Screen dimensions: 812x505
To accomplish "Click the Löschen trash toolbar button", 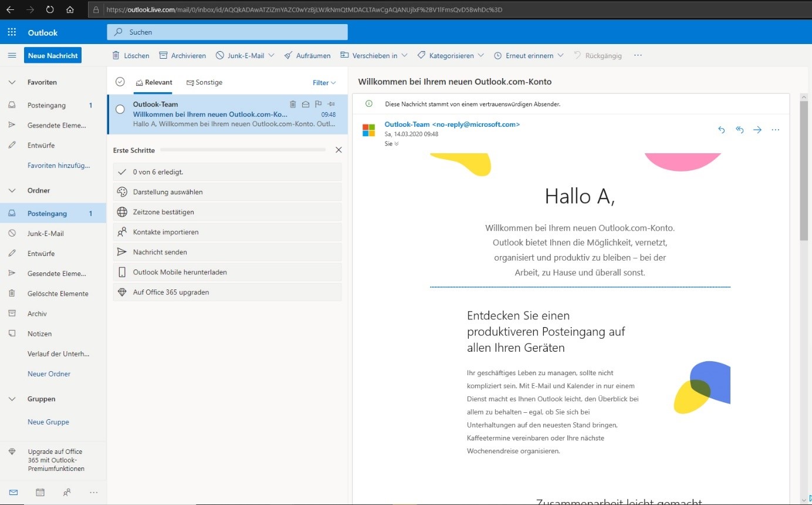I will [131, 56].
